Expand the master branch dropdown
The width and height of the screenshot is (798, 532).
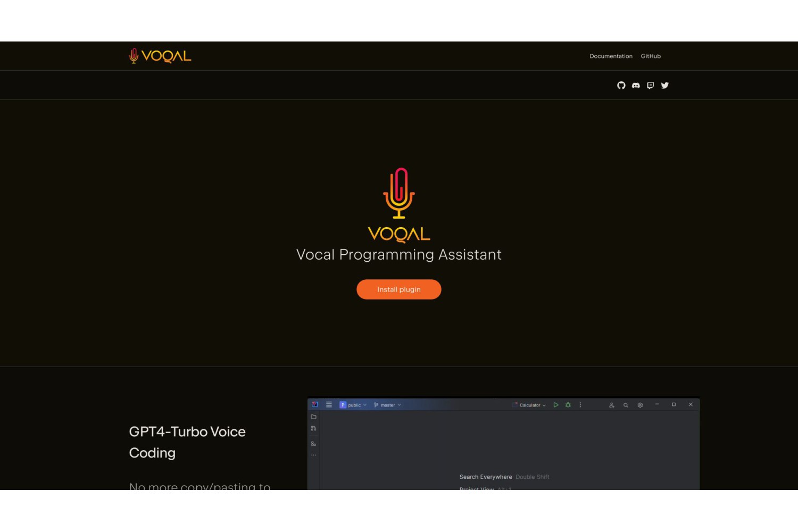pyautogui.click(x=387, y=405)
